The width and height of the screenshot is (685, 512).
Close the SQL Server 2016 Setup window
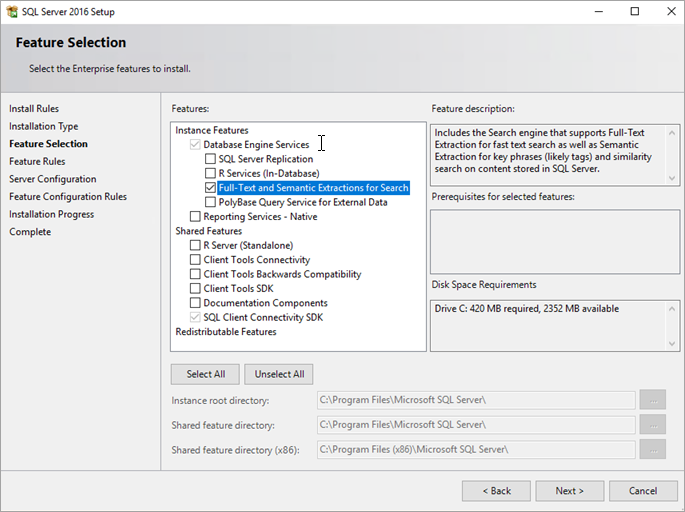click(671, 12)
